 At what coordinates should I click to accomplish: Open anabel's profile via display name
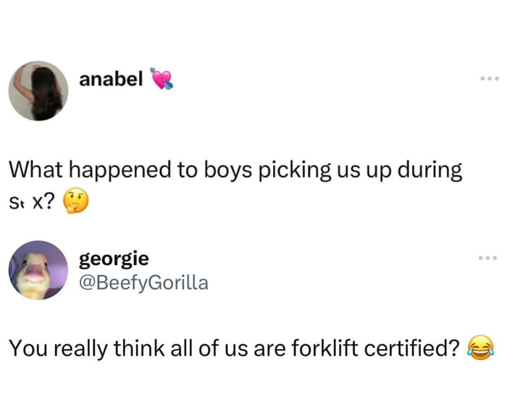coord(110,79)
